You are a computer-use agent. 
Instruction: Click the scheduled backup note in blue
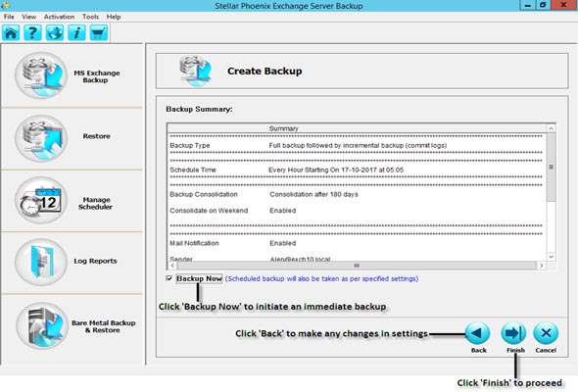tap(321, 278)
